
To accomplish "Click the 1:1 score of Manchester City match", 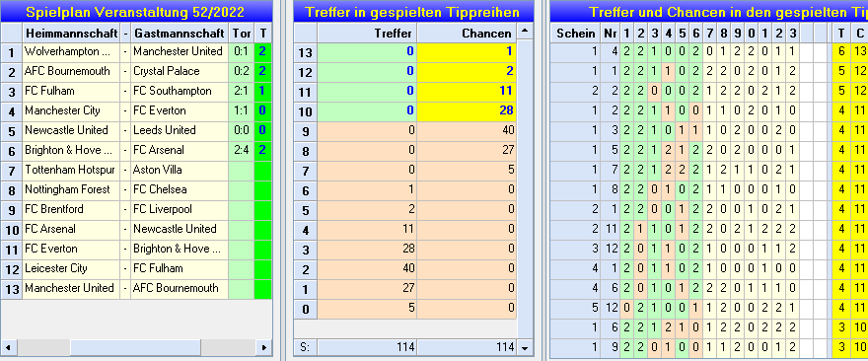I will click(242, 110).
